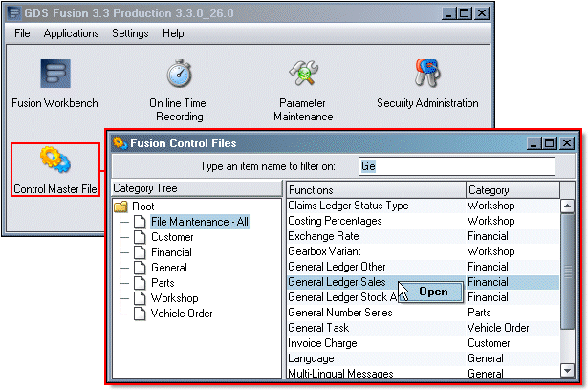Select the Root folder icon in tree

point(120,206)
